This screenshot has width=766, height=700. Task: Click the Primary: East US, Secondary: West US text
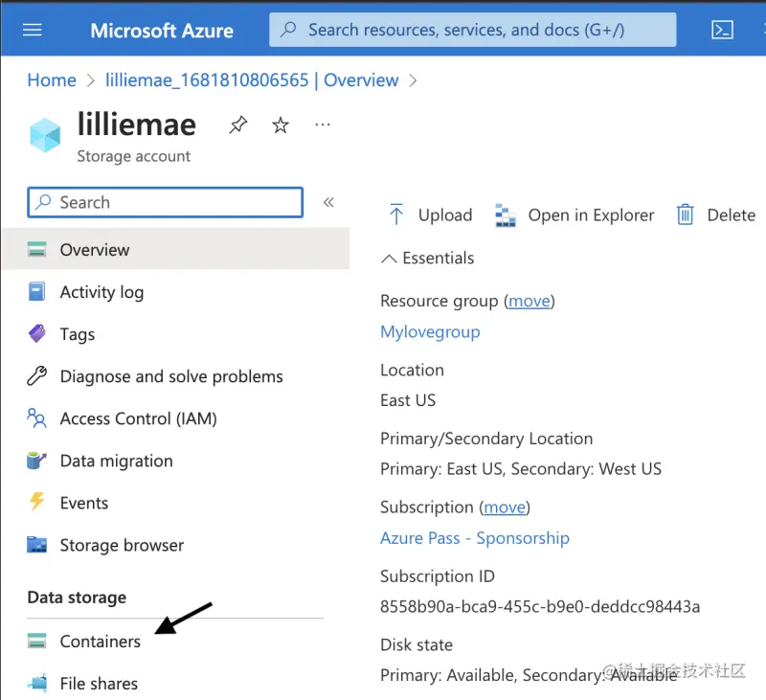(x=521, y=469)
